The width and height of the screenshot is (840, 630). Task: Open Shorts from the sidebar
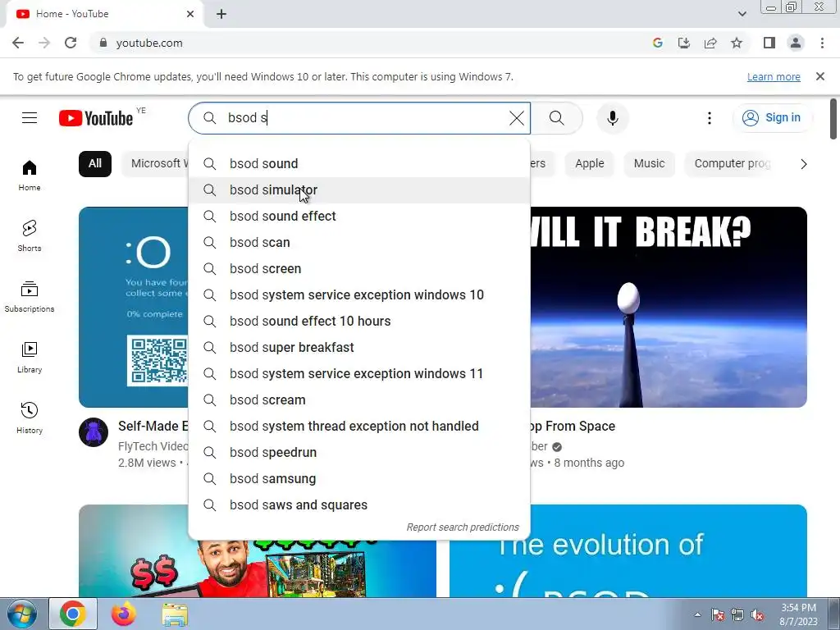(30, 236)
